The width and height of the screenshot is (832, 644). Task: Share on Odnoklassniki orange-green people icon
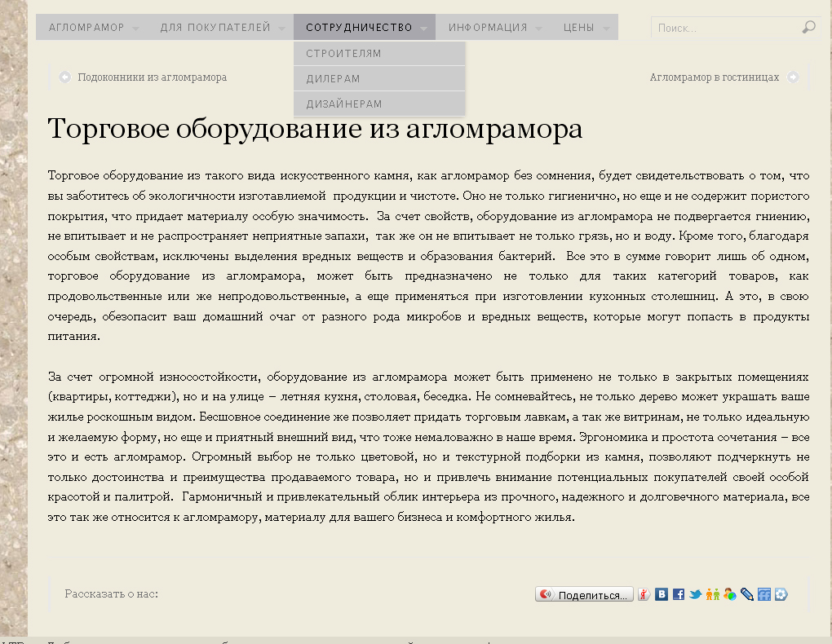click(713, 594)
